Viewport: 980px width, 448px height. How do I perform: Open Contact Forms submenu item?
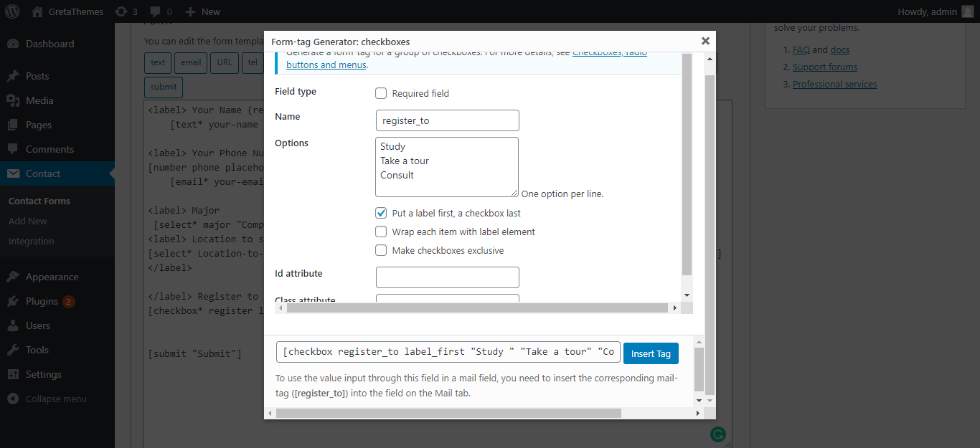39,201
